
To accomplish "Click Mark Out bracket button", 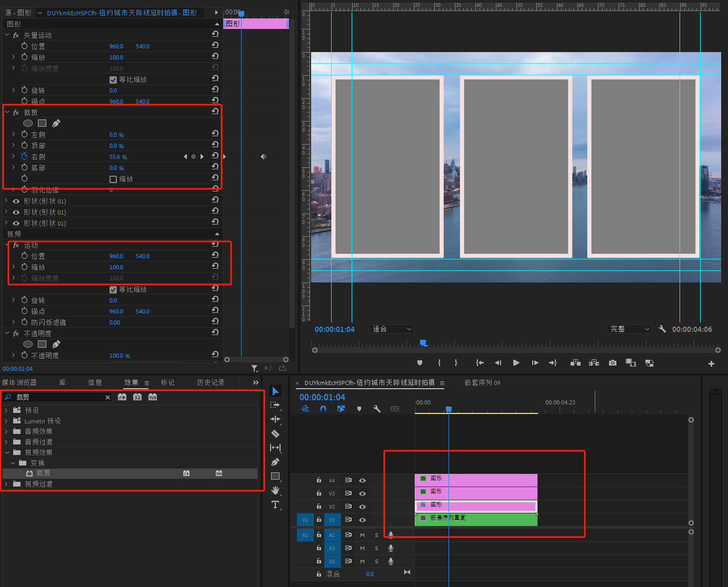I will [456, 363].
